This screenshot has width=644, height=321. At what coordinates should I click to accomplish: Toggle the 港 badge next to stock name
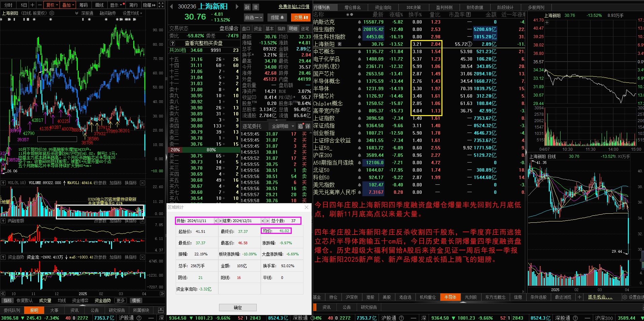point(256,7)
